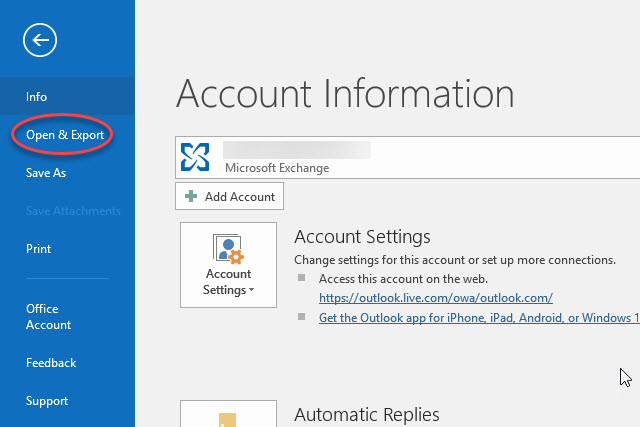Click the Account Information heading

[x=345, y=94]
